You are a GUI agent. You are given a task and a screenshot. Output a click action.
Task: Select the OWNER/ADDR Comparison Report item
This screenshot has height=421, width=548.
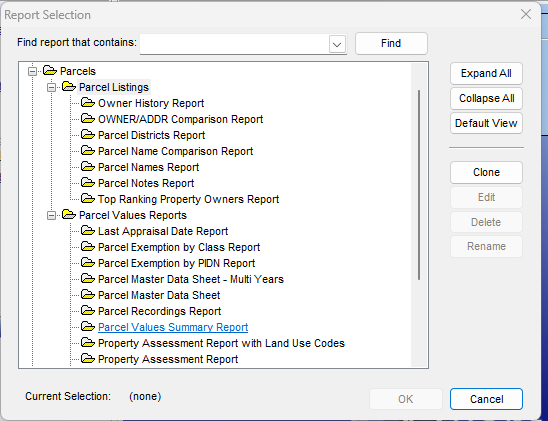180,119
